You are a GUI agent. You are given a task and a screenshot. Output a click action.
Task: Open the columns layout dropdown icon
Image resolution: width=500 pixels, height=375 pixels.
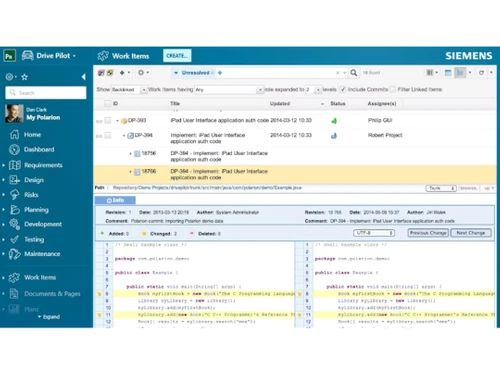coord(432,73)
